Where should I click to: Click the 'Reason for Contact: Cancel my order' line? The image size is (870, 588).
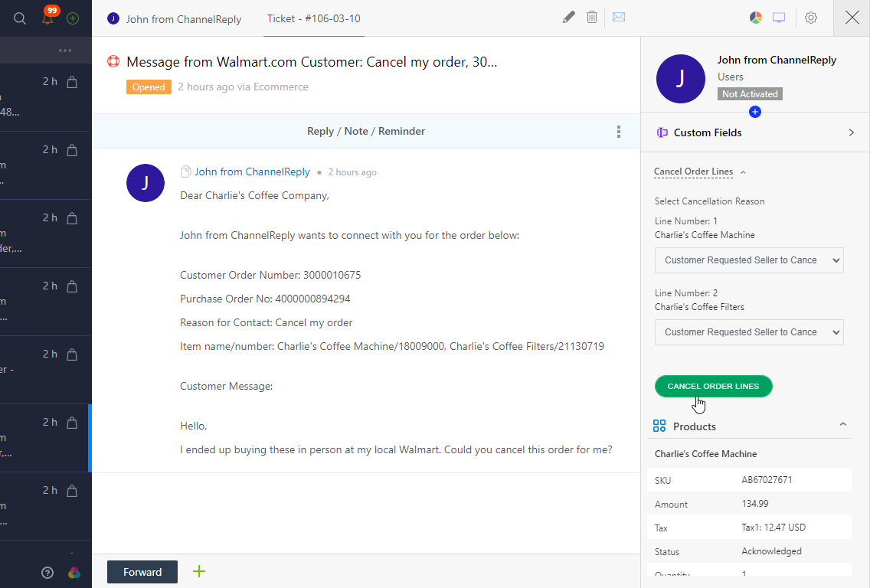(x=267, y=323)
